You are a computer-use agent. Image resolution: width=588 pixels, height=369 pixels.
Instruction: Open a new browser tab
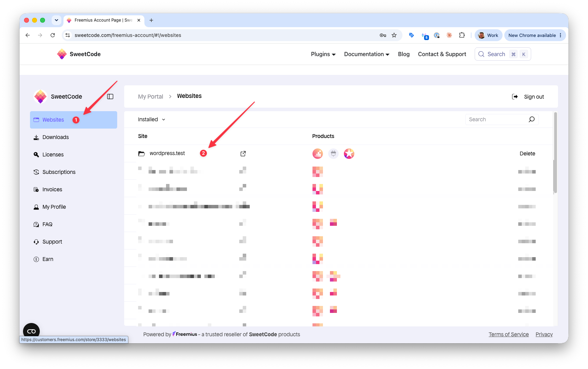click(x=151, y=20)
